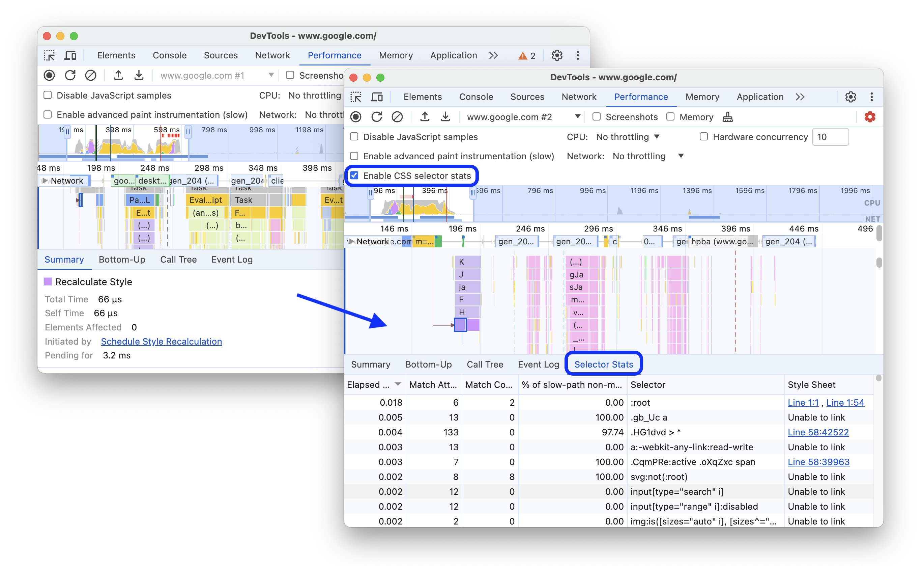Image resolution: width=924 pixels, height=566 pixels.
Task: Click the download profile icon
Action: point(446,117)
